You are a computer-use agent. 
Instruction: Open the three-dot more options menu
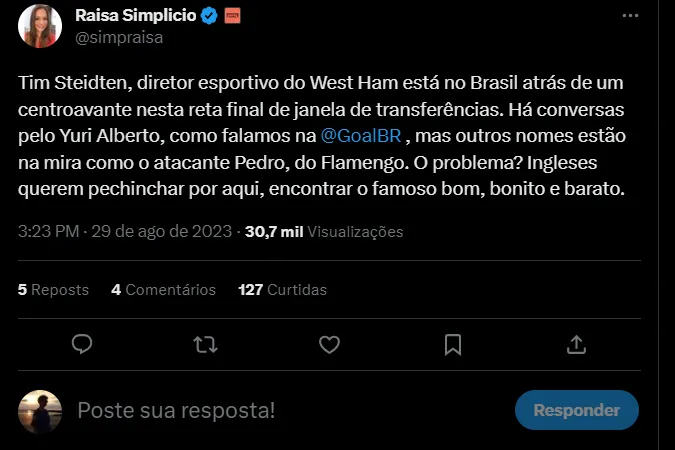coord(630,16)
